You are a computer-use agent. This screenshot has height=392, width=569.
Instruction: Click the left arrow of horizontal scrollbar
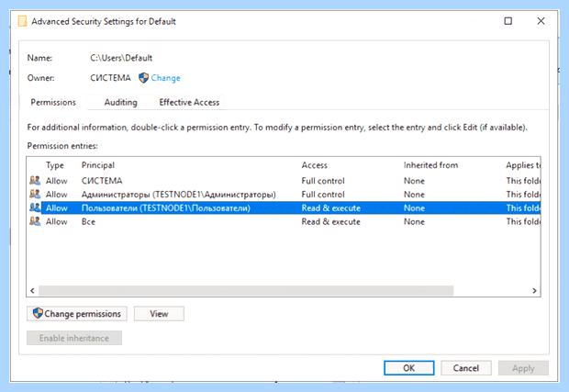pos(33,290)
